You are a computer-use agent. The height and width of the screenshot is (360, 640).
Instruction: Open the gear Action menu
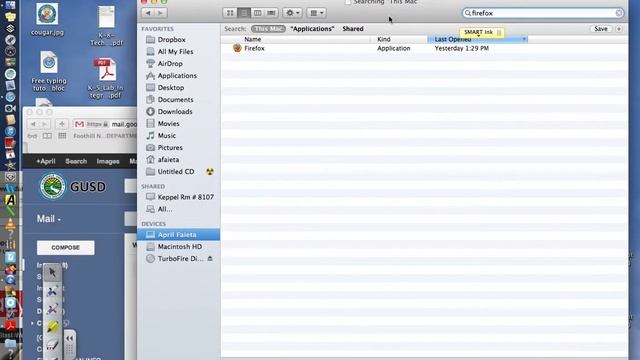click(x=292, y=13)
